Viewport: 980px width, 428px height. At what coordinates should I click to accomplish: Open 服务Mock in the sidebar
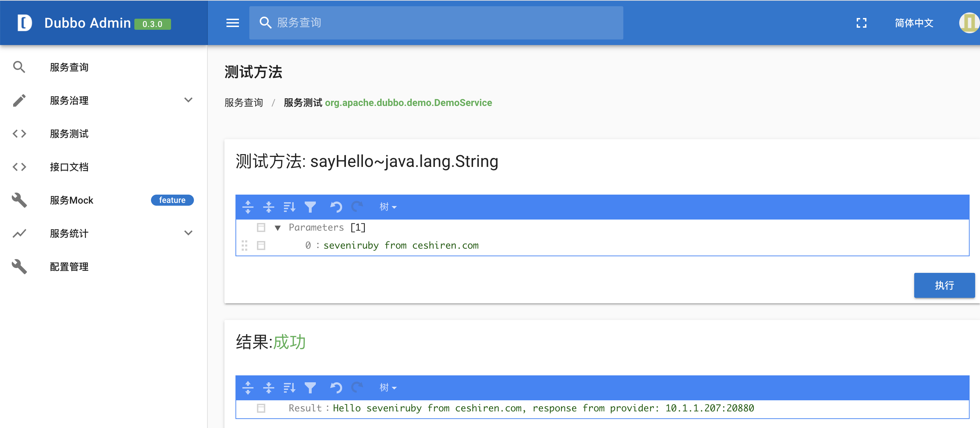point(72,200)
